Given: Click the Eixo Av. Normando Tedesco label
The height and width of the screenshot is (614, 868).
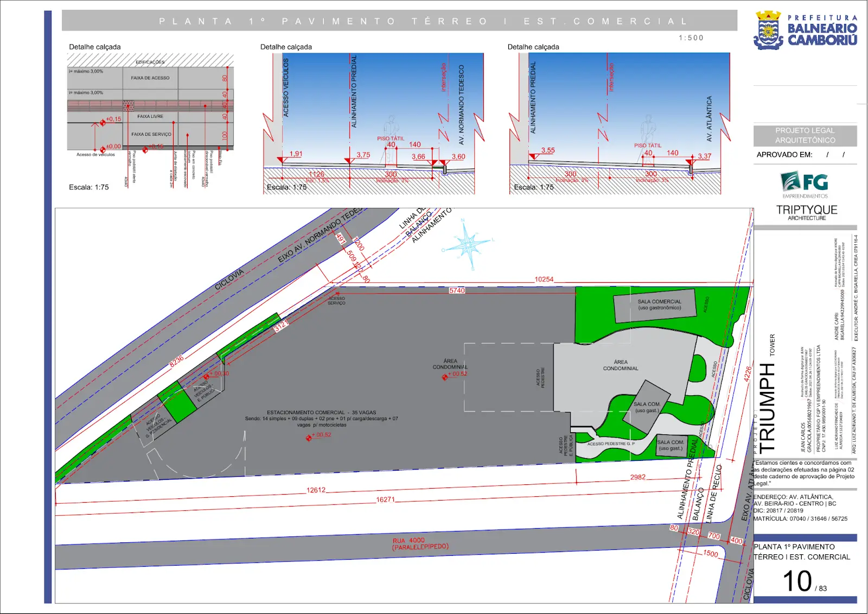Looking at the screenshot, I should pyautogui.click(x=320, y=235).
